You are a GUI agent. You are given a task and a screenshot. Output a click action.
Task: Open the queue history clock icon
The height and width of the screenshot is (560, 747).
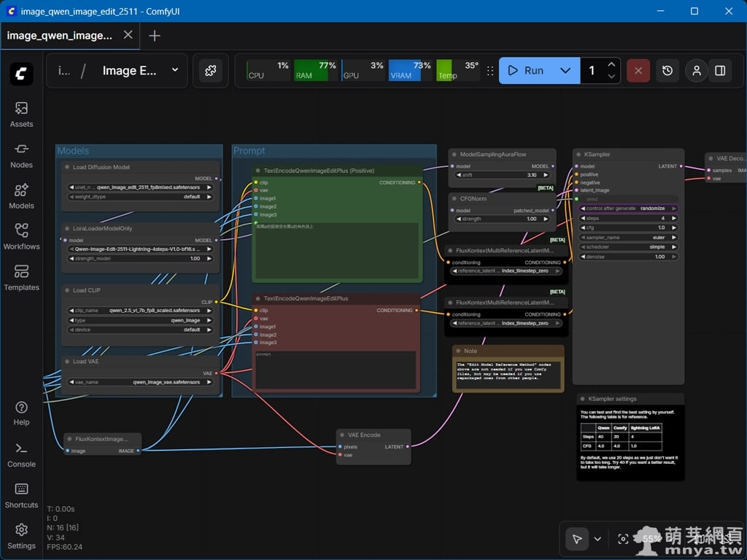(x=667, y=71)
